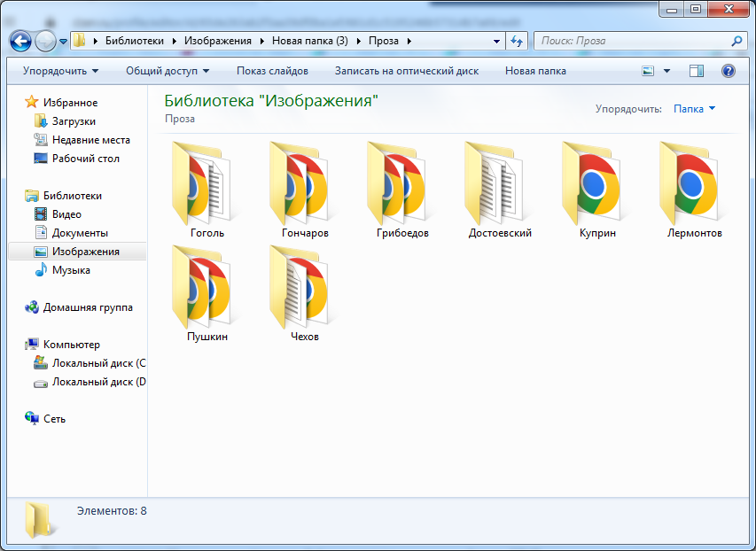This screenshot has width=756, height=551.
Task: Click the Refresh button beside address bar
Action: [517, 41]
